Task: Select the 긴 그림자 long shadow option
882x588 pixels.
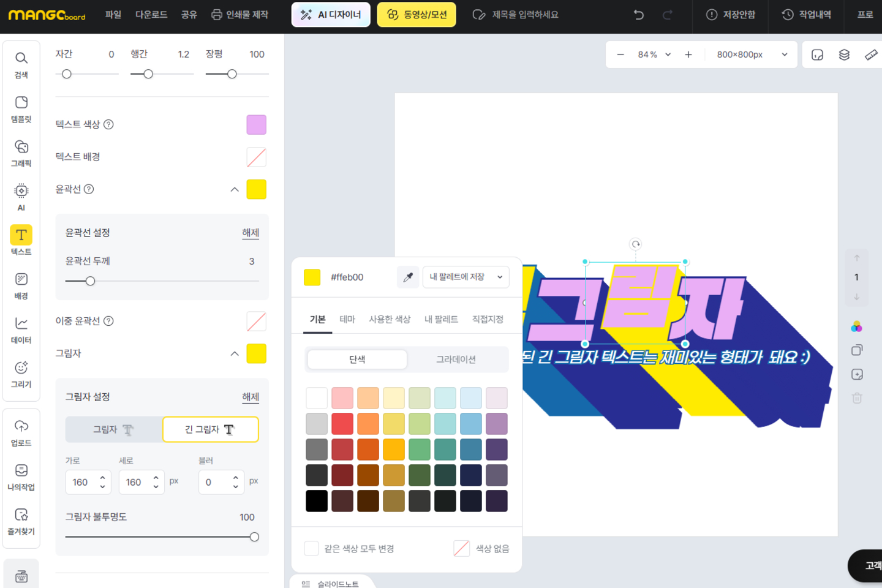Action: point(210,429)
